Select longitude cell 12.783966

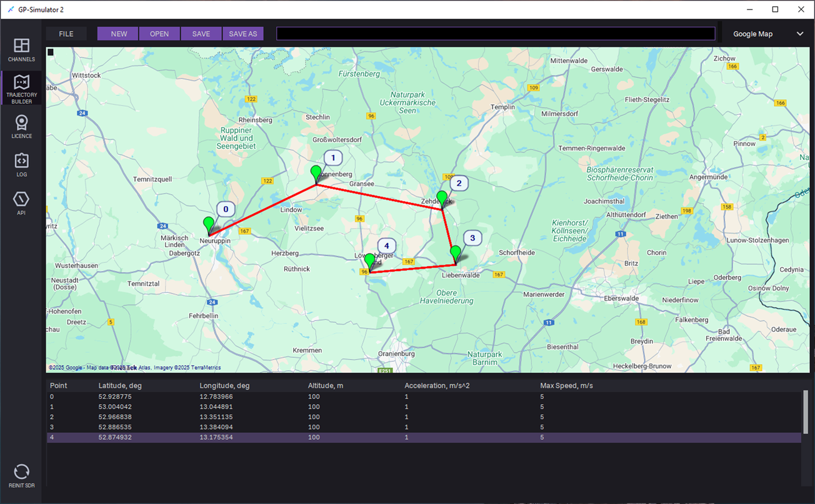216,397
